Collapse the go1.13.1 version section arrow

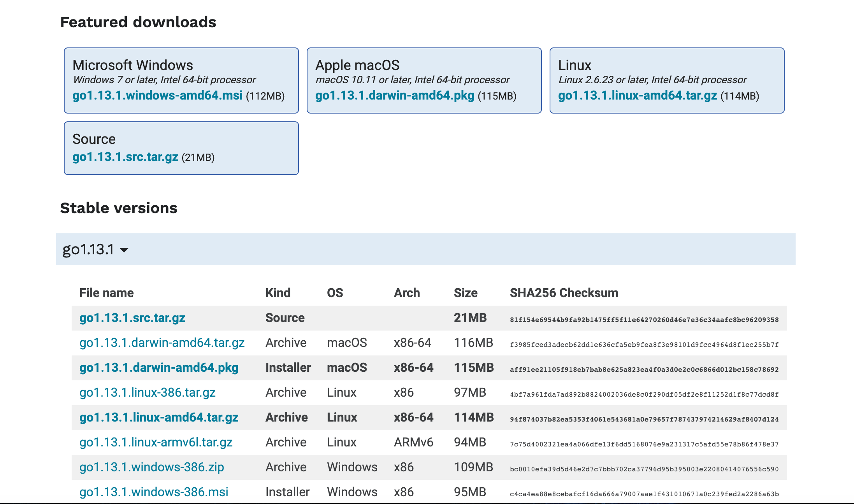click(124, 250)
